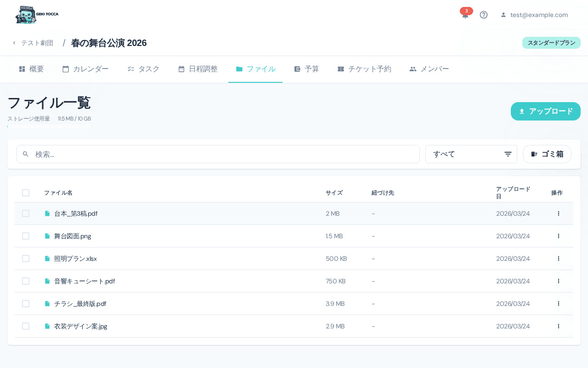Click the GEKI TOCCA logo
Screen dimensions: 588x368
click(x=37, y=15)
